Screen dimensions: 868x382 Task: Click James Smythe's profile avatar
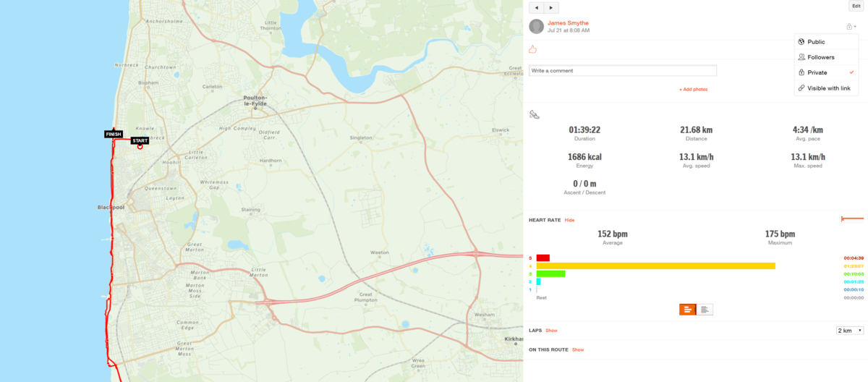click(536, 27)
